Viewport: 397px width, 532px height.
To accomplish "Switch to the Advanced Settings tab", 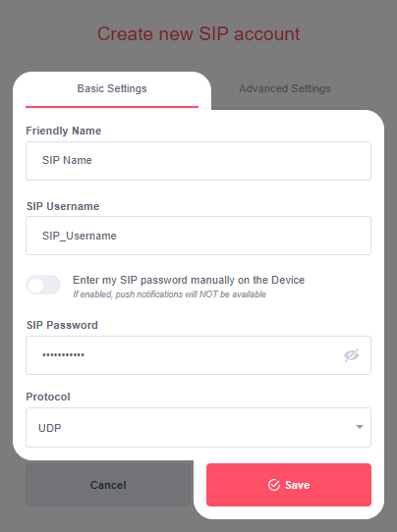I will click(285, 88).
